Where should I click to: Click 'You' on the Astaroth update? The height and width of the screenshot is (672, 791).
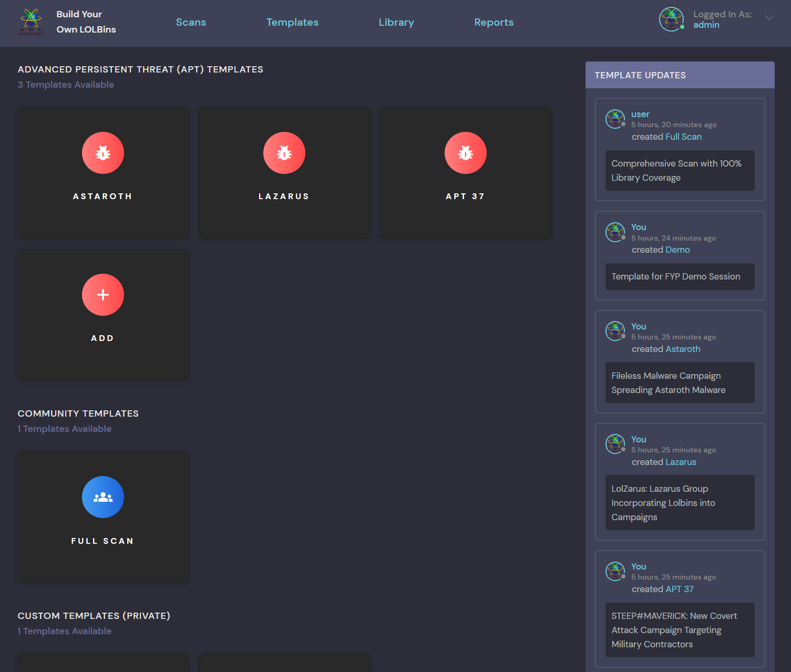pyautogui.click(x=639, y=326)
